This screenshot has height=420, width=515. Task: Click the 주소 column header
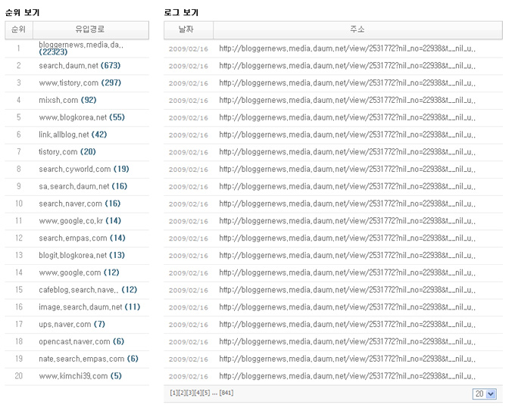click(x=357, y=30)
